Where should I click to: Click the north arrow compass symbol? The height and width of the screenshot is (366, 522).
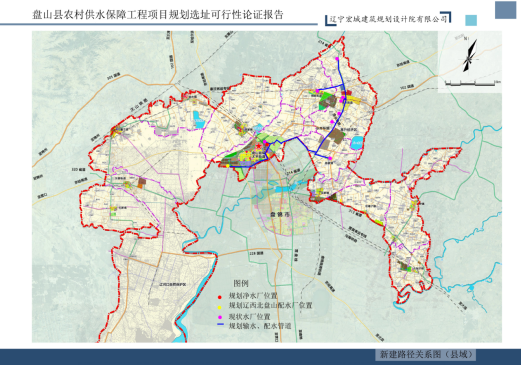point(470,56)
